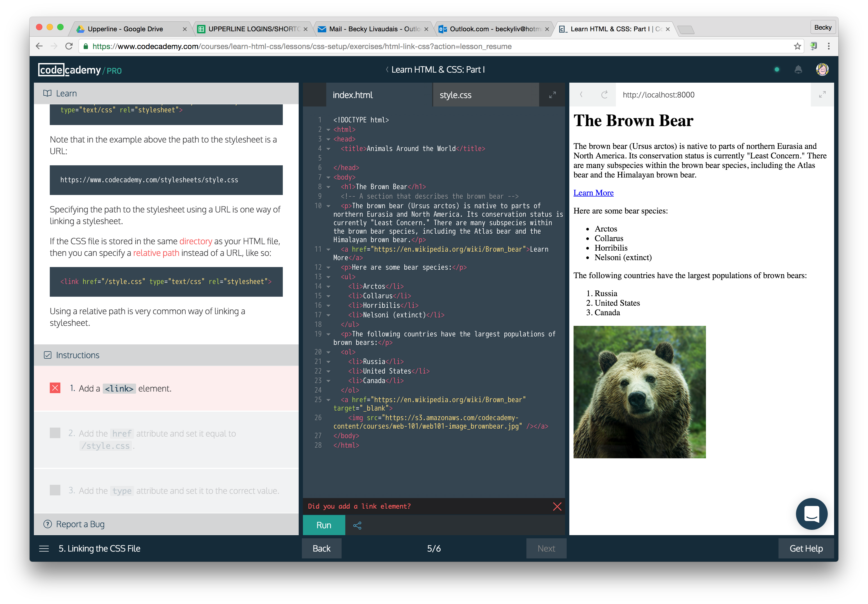Click the failed checkbox for step 1
Screen dimensions: 868x604
click(55, 388)
